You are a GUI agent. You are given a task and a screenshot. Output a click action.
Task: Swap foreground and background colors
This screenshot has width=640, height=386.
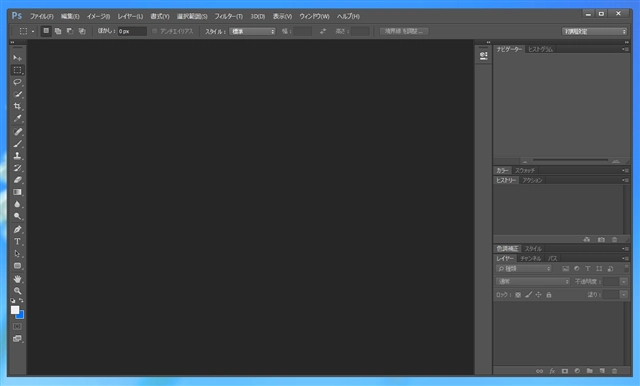[x=21, y=300]
